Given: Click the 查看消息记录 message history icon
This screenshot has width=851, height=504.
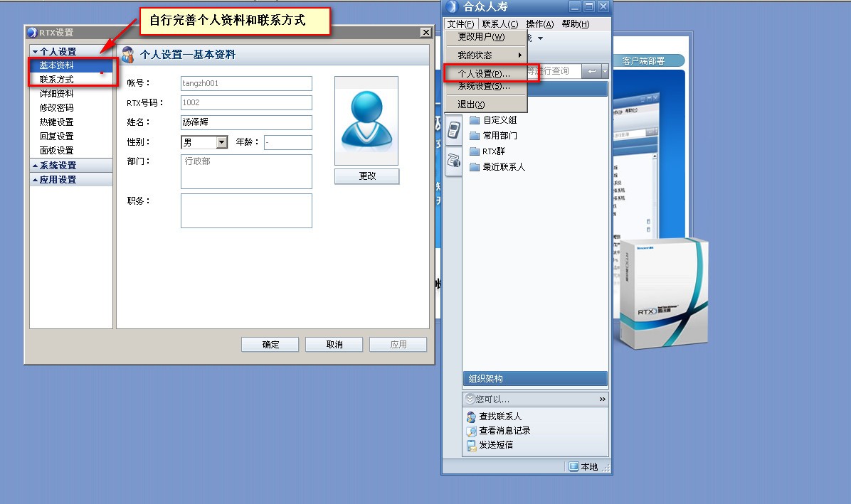Looking at the screenshot, I should [471, 431].
